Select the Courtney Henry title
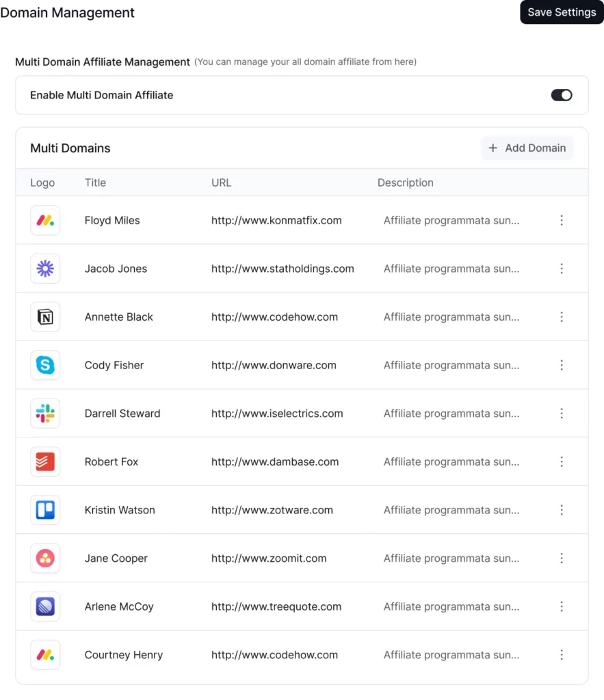Image resolution: width=604 pixels, height=700 pixels. [x=124, y=655]
